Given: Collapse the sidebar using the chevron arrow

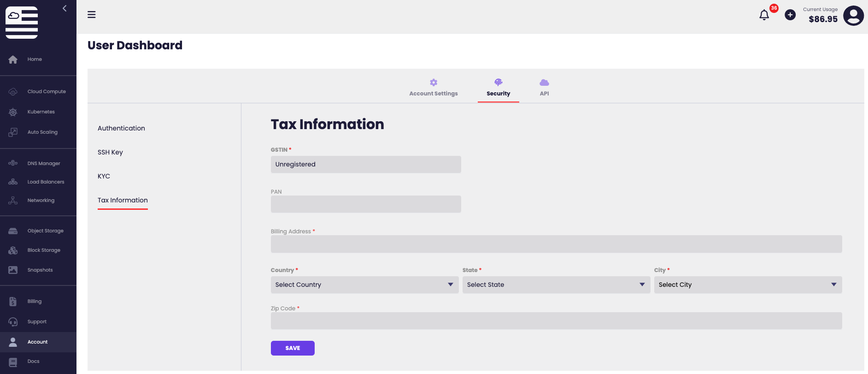Looking at the screenshot, I should [x=65, y=8].
